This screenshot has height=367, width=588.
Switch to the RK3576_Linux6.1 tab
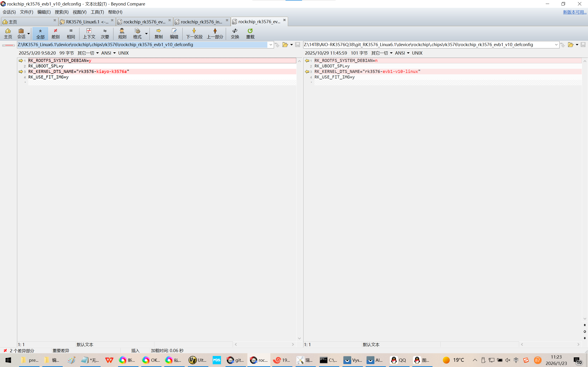coord(86,22)
